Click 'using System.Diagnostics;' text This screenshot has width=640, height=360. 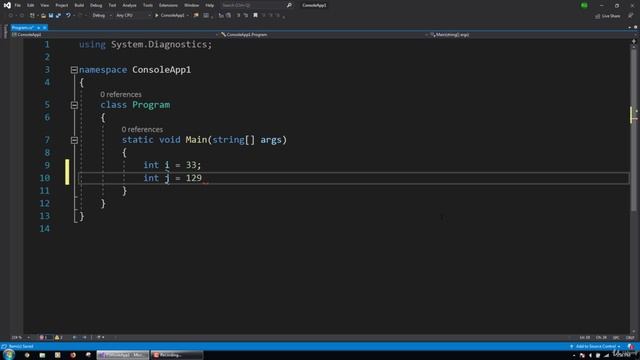[146, 44]
